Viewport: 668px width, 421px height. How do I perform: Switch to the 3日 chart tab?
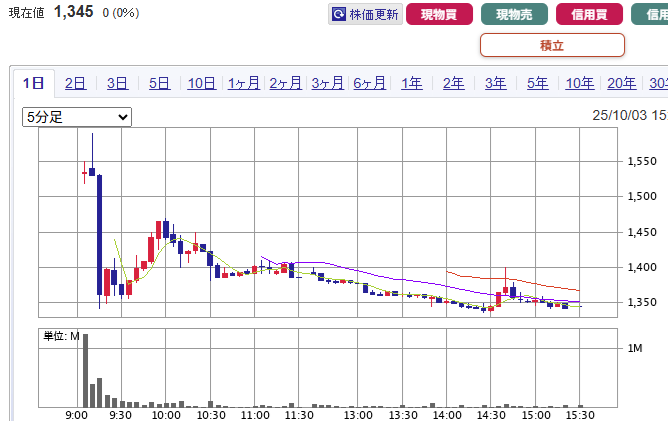point(117,83)
